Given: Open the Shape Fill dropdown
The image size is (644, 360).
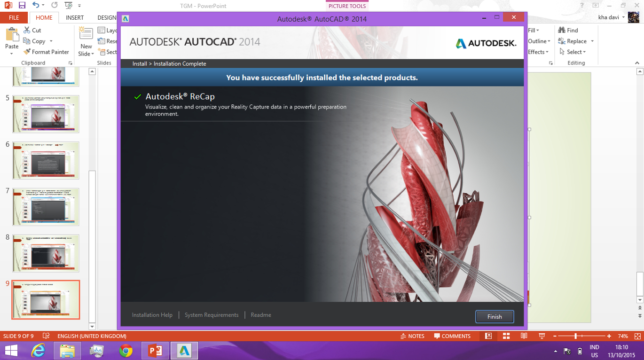Looking at the screenshot, I should [x=534, y=30].
